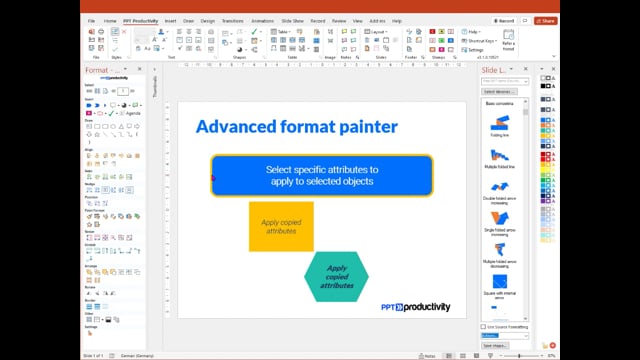This screenshot has width=640, height=360.
Task: Open the File menu tab
Action: tap(91, 21)
